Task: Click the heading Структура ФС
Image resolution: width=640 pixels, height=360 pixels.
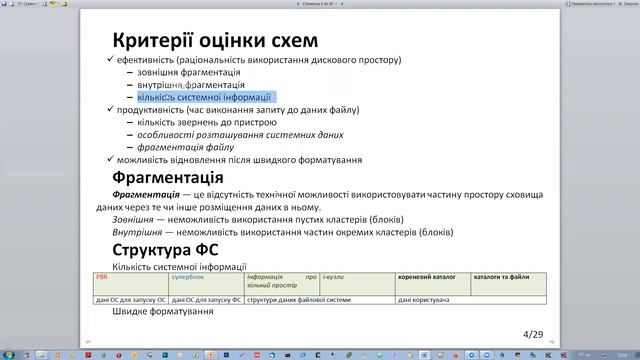Action: [x=165, y=250]
